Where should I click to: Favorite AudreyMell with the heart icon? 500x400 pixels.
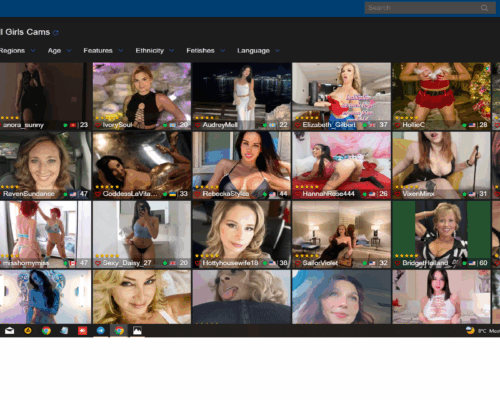tap(198, 125)
